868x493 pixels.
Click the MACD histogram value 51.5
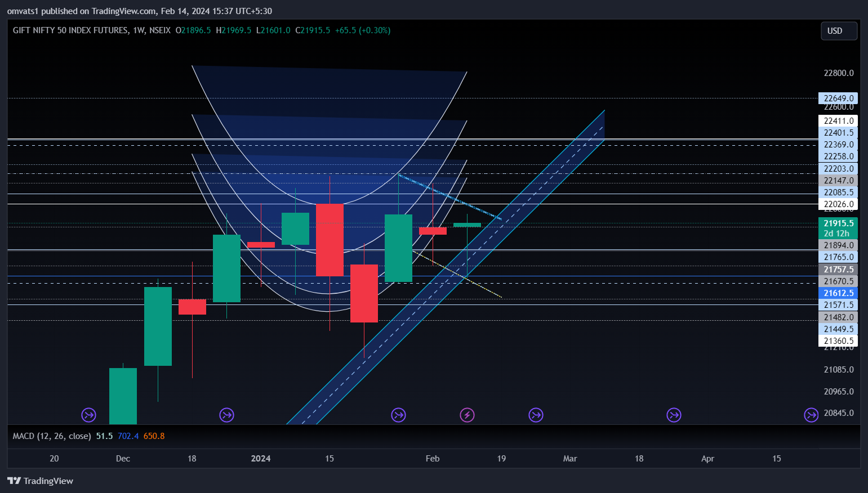pyautogui.click(x=104, y=436)
